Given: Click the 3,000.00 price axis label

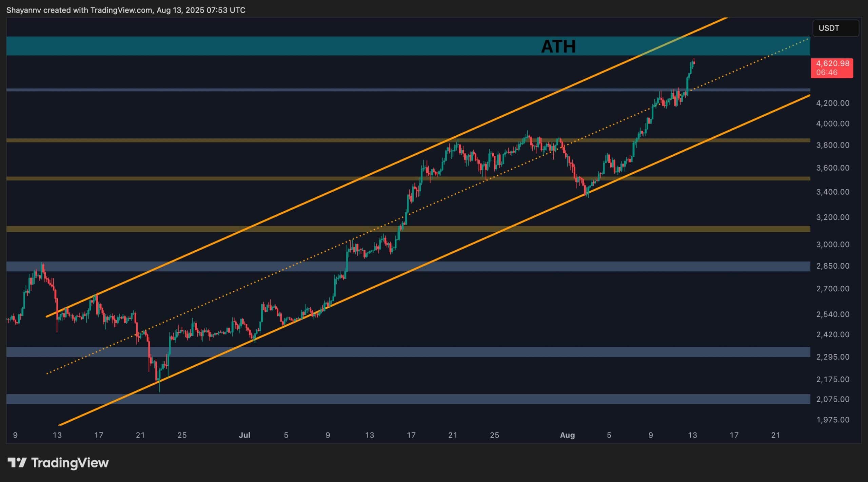Looking at the screenshot, I should [832, 245].
